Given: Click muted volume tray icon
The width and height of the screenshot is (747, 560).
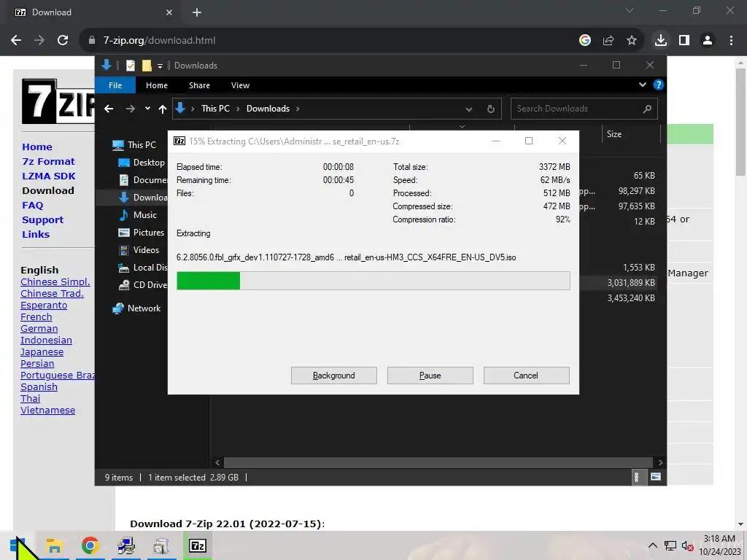Looking at the screenshot, I should coord(687,545).
